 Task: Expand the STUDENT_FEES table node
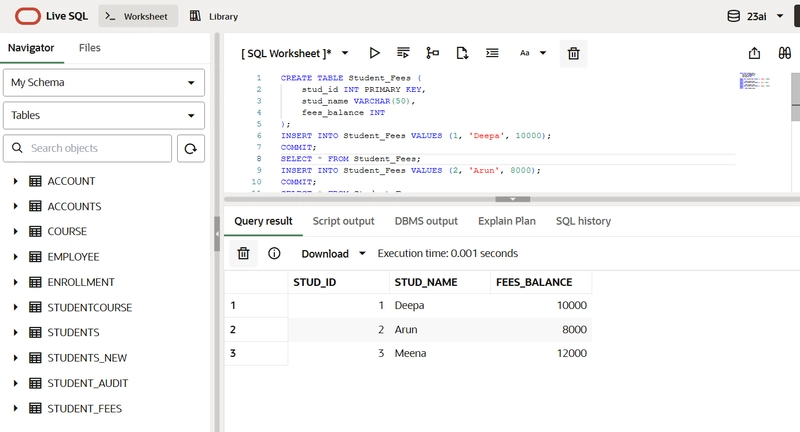(x=15, y=408)
